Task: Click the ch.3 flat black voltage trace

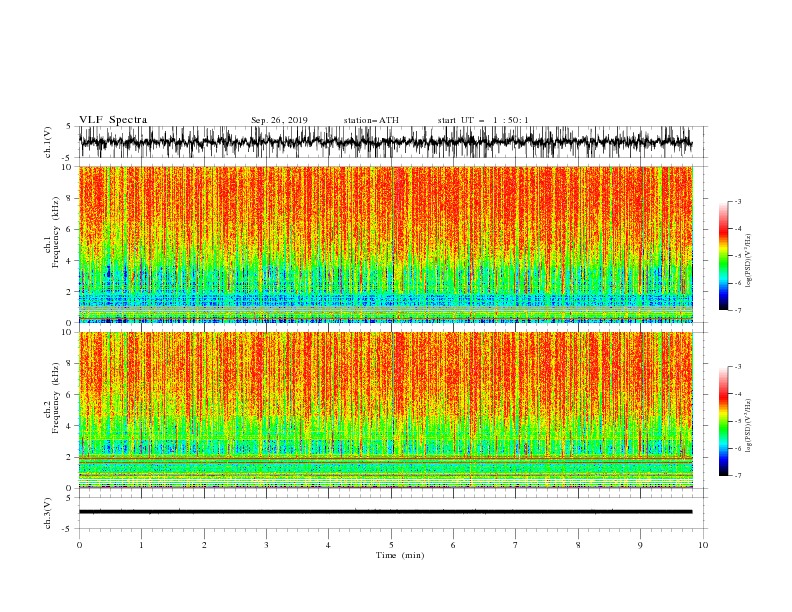Action: 385,512
